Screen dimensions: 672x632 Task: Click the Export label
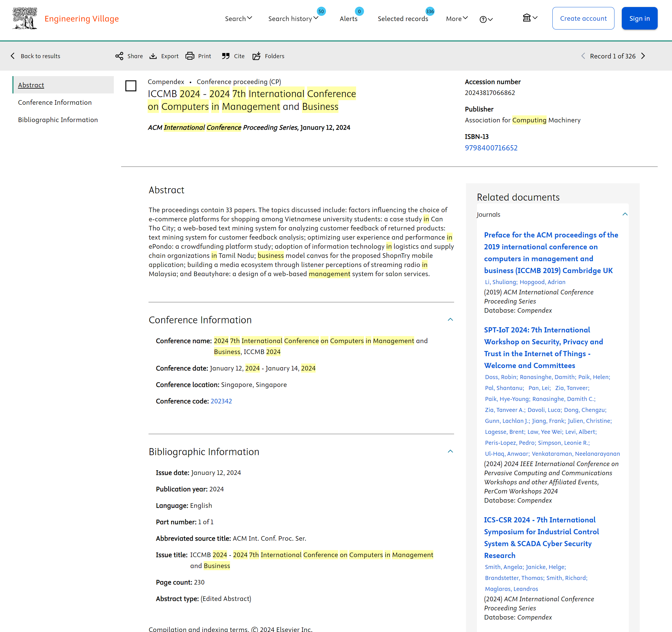(170, 56)
